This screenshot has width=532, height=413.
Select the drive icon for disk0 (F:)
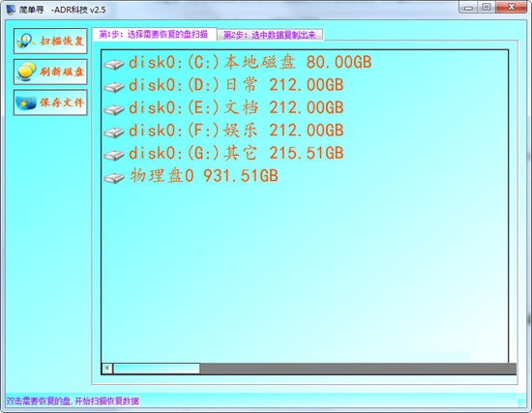click(114, 133)
